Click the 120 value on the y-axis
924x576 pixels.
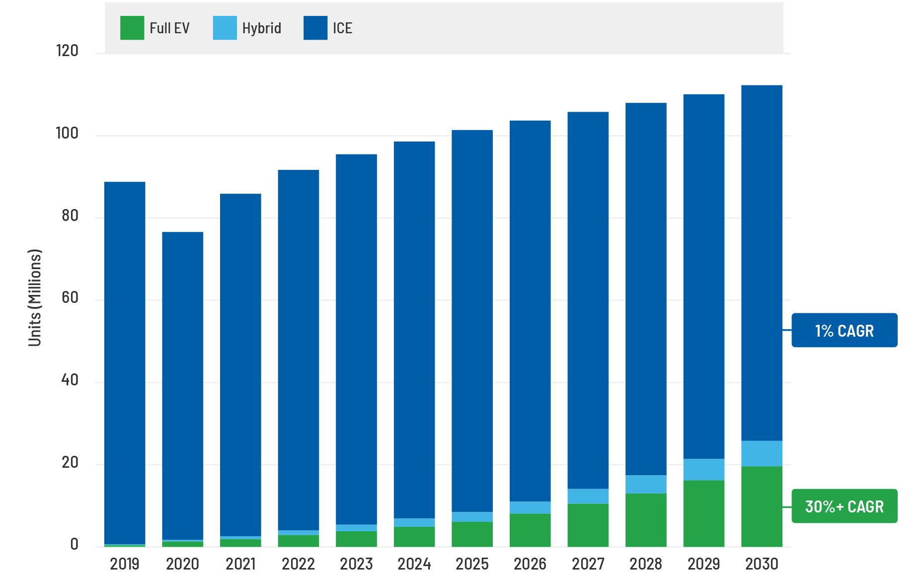[67, 51]
